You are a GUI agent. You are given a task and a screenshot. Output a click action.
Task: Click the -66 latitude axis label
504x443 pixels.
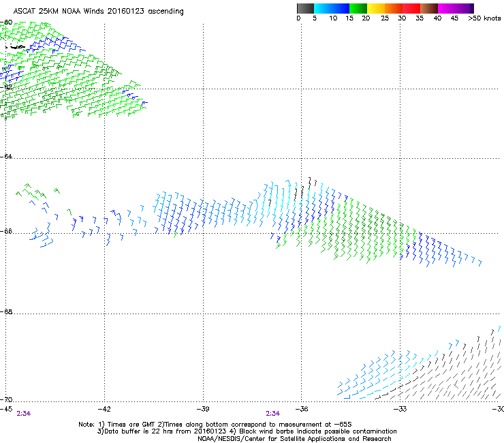6,231
